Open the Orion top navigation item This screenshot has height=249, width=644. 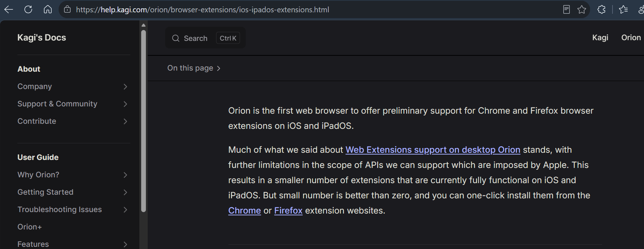(x=631, y=38)
